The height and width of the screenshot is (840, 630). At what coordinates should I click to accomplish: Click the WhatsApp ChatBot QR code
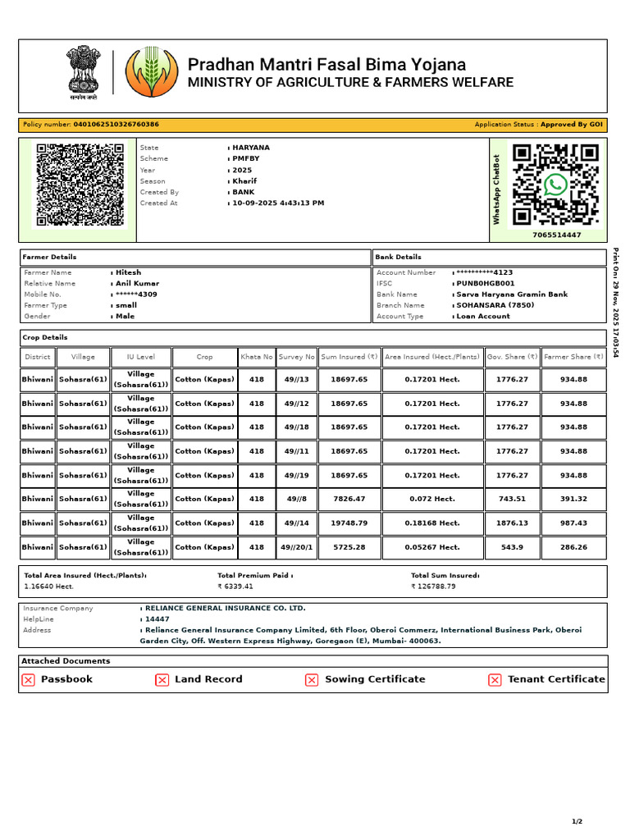pyautogui.click(x=555, y=185)
